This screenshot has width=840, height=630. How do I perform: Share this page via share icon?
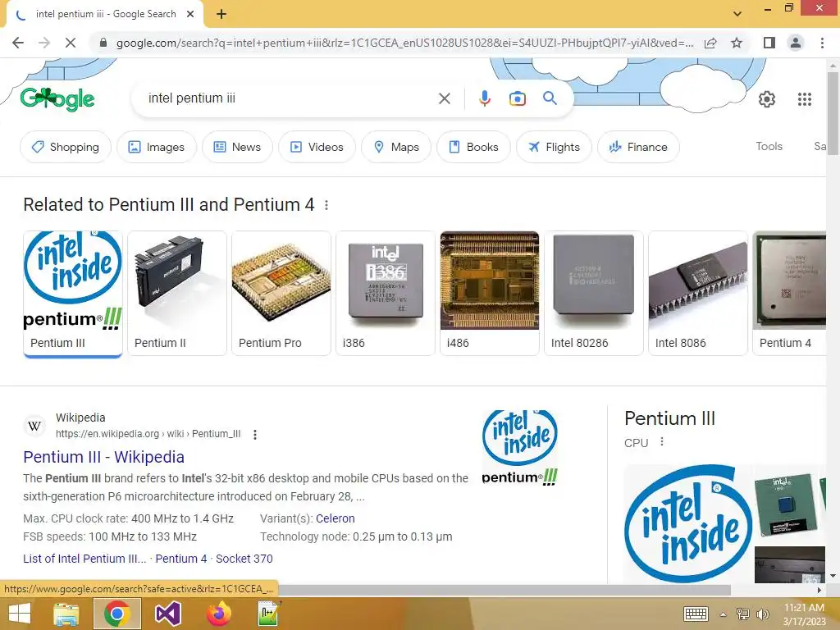tap(710, 43)
